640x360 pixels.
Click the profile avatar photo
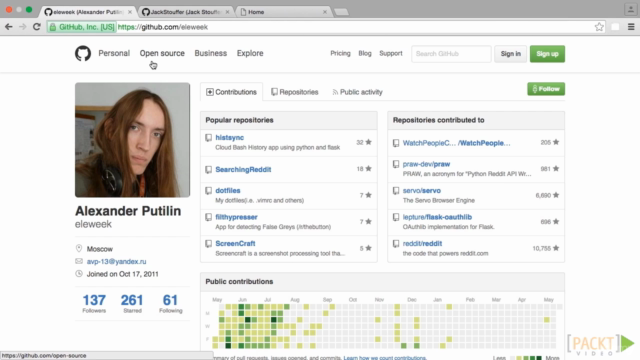[132, 140]
